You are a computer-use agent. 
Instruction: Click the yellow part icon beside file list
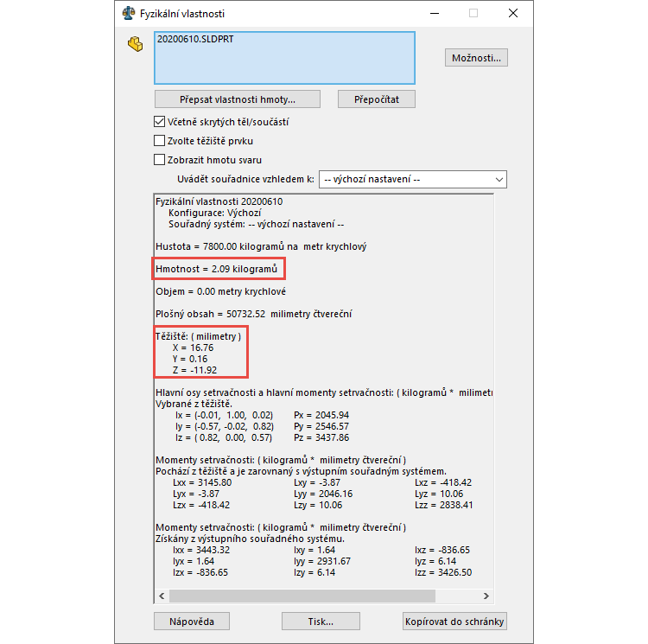coord(135,44)
